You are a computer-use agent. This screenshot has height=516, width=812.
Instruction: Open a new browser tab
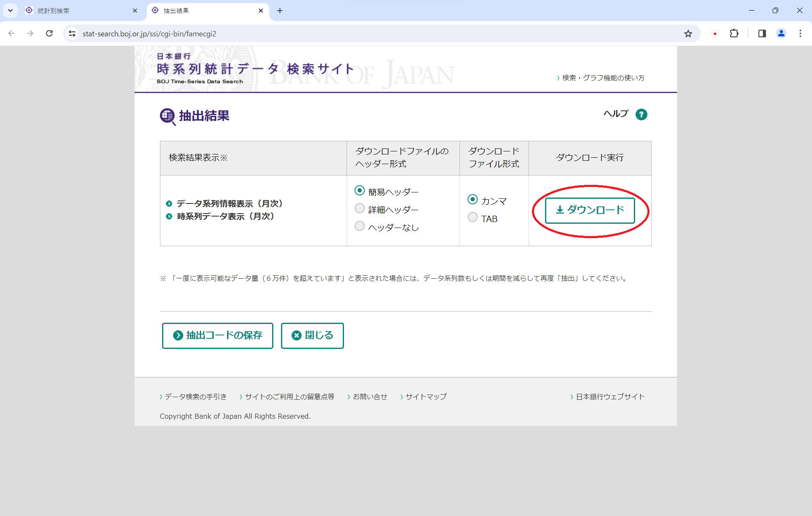pyautogui.click(x=280, y=11)
